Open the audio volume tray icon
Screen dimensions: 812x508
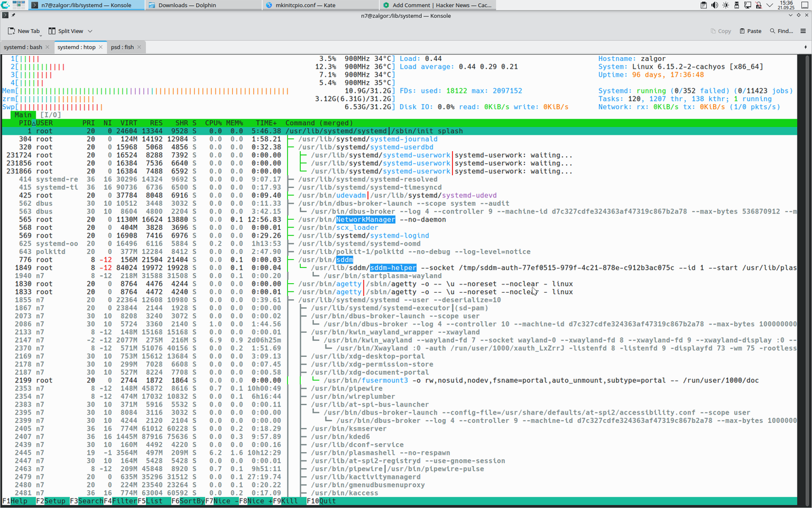pos(715,4)
